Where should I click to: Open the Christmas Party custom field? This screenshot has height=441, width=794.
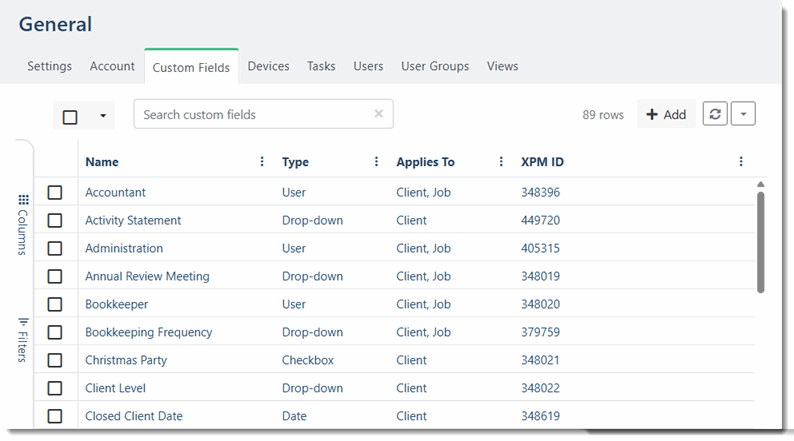click(x=126, y=360)
